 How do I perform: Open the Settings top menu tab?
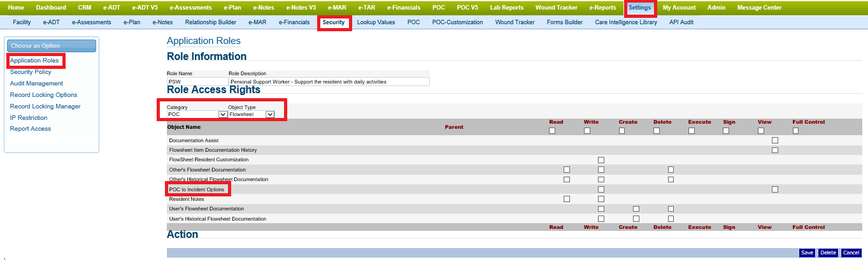coord(639,8)
